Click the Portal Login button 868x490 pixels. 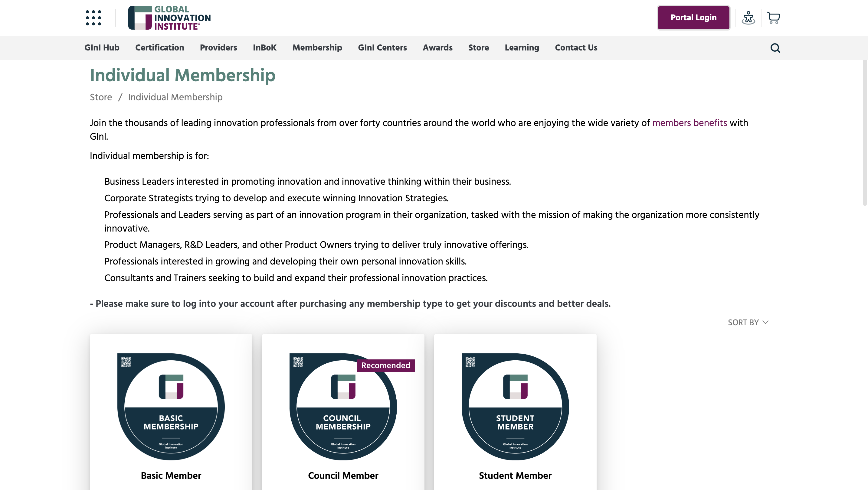[693, 18]
